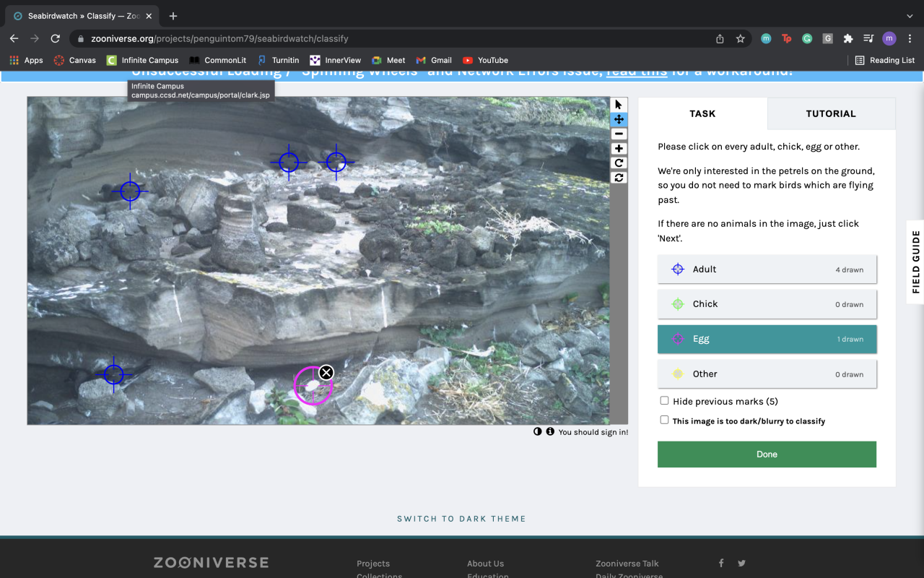Choose the Adult marking tool
The height and width of the screenshot is (578, 924).
click(767, 269)
